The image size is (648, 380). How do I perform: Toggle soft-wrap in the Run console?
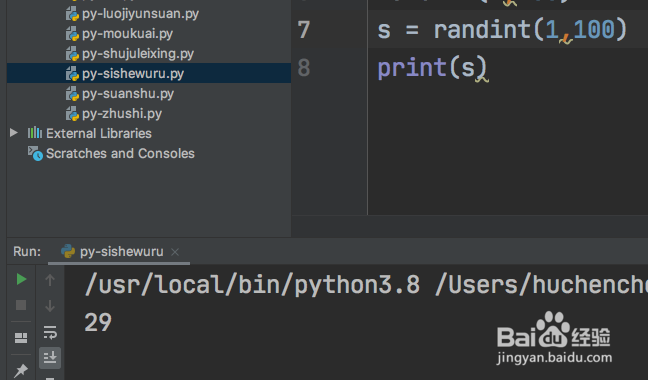tap(50, 332)
